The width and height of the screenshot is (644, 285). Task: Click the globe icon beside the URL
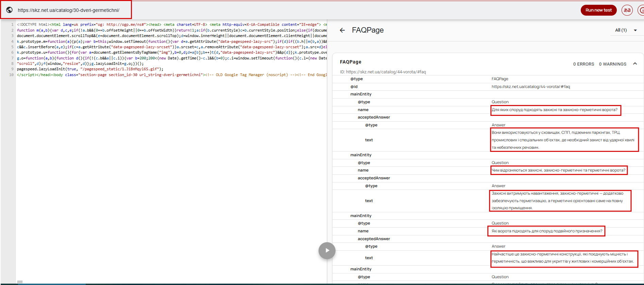pyautogui.click(x=10, y=10)
